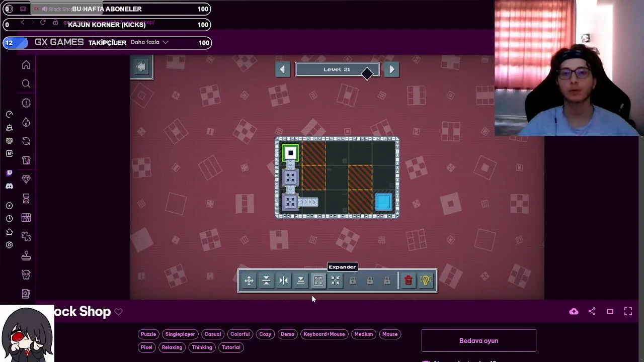Select the vertical flip tool

click(x=266, y=281)
